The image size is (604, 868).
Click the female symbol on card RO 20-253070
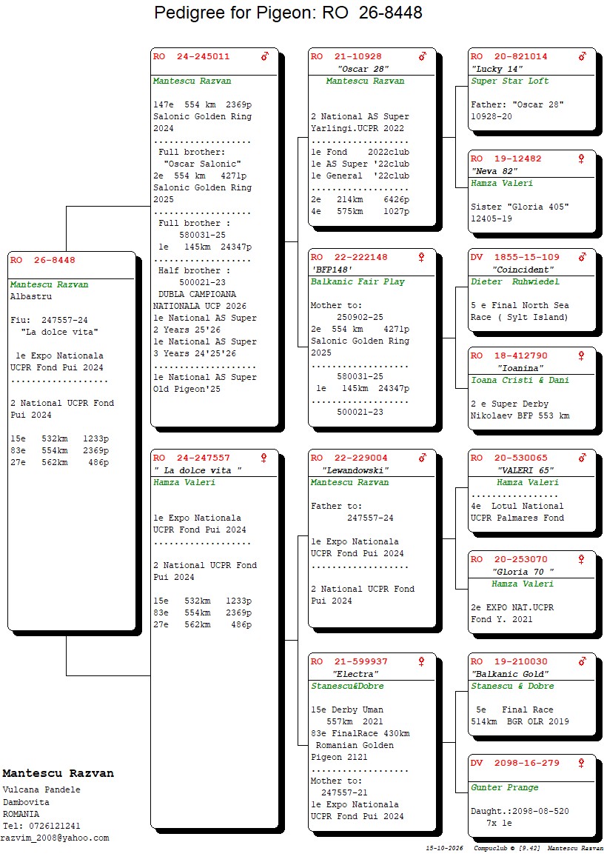581,559
